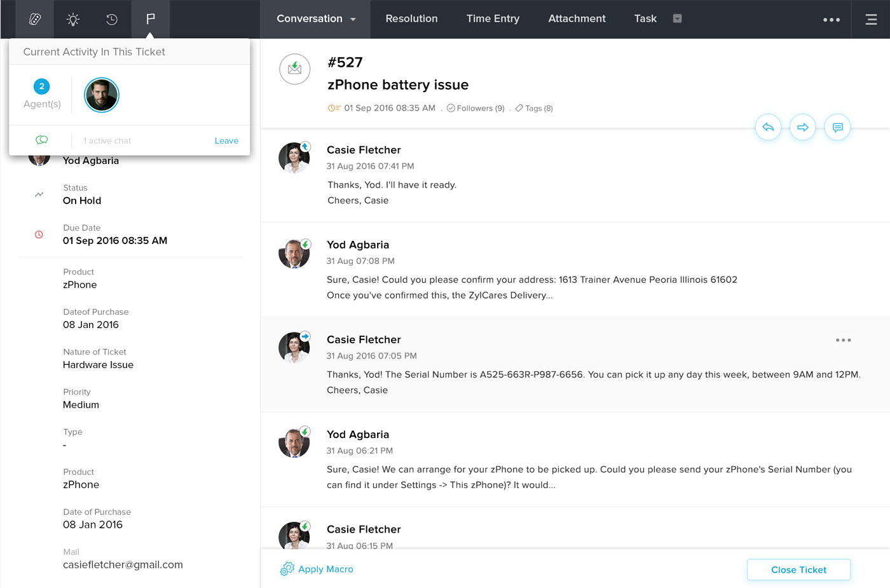The image size is (890, 588).
Task: Open options ellipsis on Casie's 07:05 PM message
Action: [x=843, y=340]
